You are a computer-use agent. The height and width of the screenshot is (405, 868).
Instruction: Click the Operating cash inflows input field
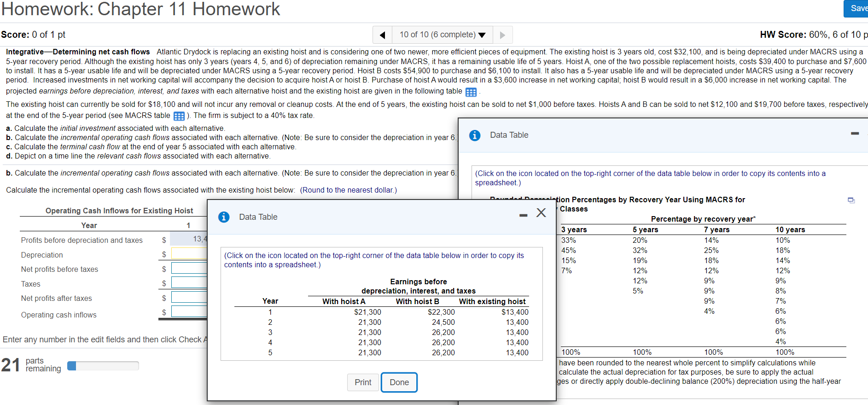[189, 311]
